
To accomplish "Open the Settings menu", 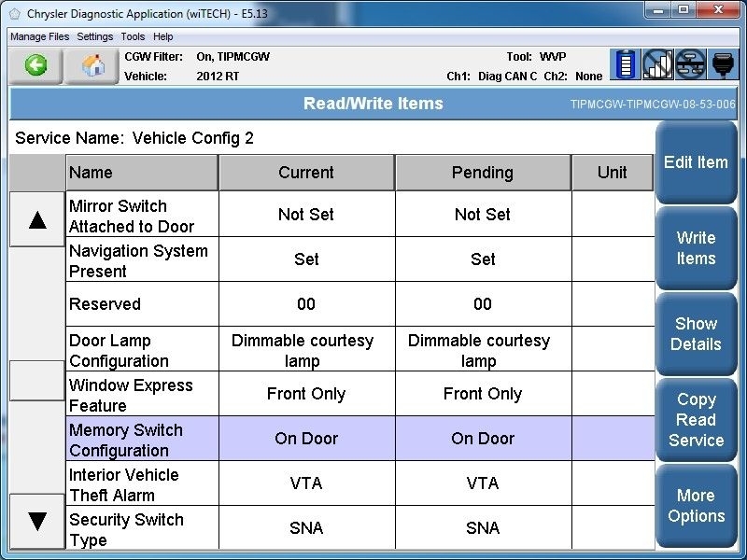I will point(95,36).
